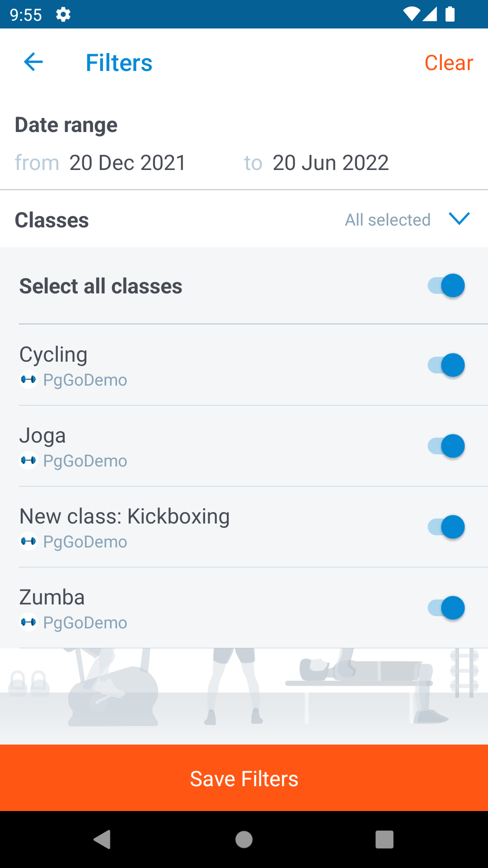Disable the Cycling class switch
Image resolution: width=488 pixels, height=868 pixels.
[x=446, y=365]
